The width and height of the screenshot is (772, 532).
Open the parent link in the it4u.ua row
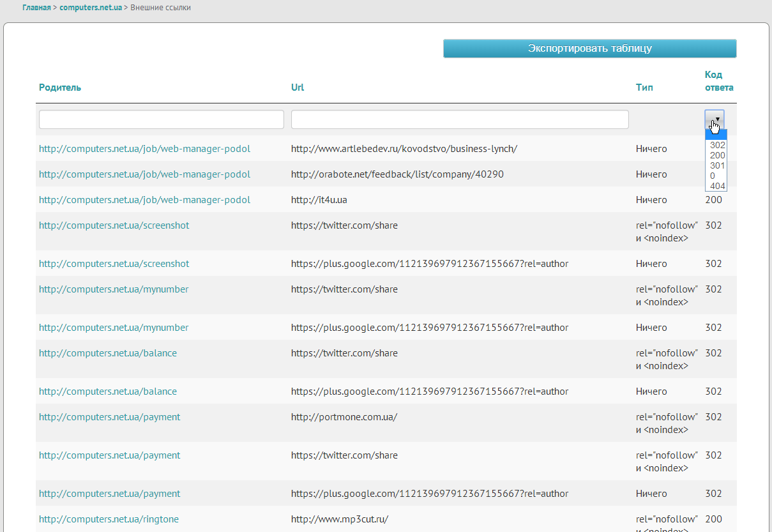(x=144, y=200)
